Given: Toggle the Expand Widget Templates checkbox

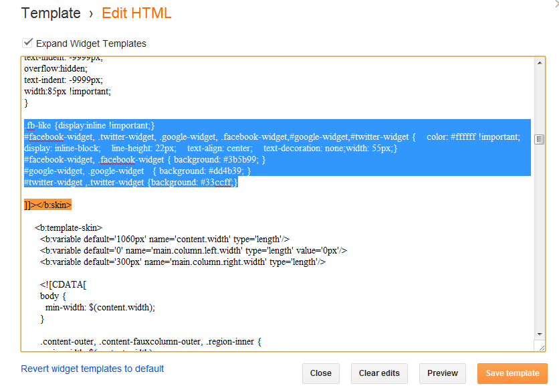Looking at the screenshot, I should click(x=28, y=43).
